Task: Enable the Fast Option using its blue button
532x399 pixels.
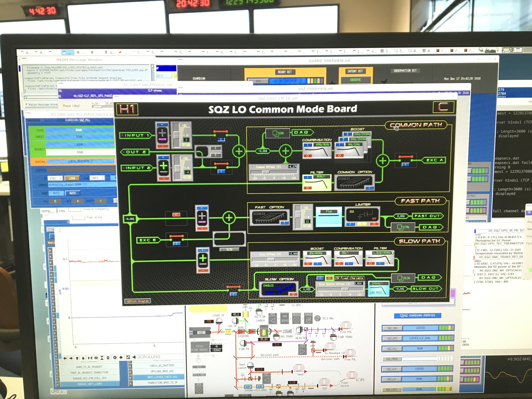Action: (284, 223)
